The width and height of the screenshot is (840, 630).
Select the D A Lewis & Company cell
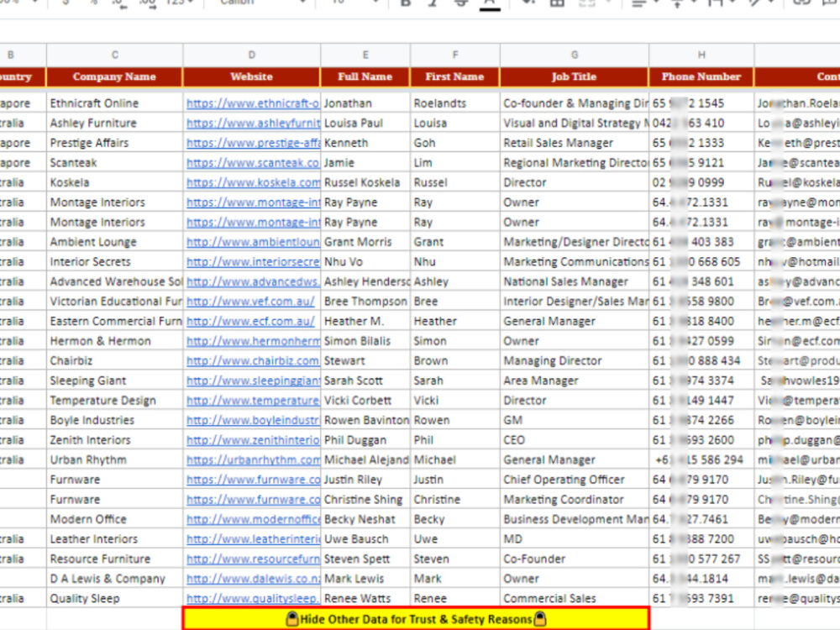pyautogui.click(x=114, y=579)
